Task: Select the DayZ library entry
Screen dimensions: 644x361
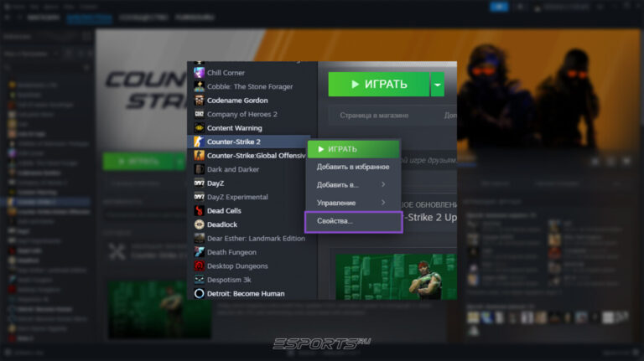Action: pos(216,183)
